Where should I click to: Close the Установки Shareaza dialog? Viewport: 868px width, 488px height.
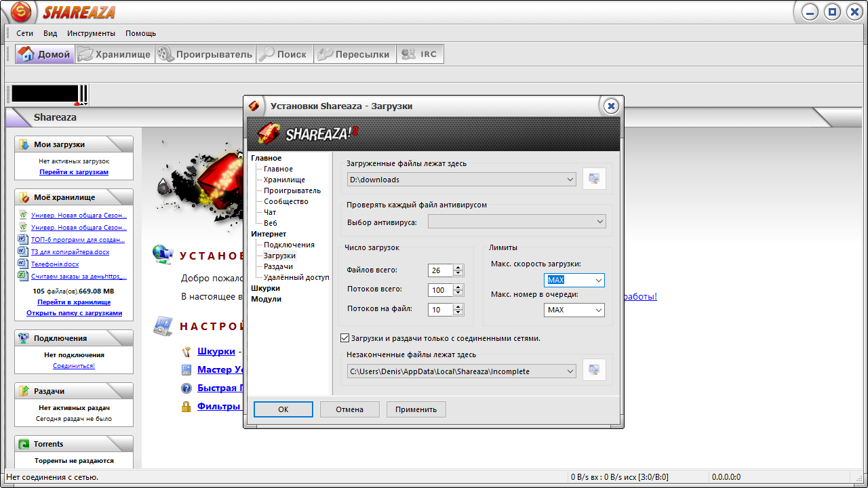point(611,106)
